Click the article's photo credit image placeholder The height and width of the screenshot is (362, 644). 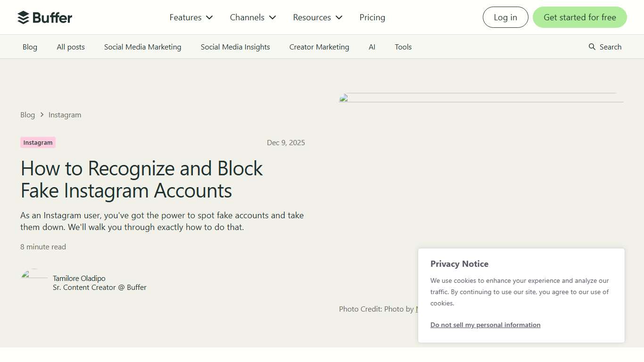[344, 98]
